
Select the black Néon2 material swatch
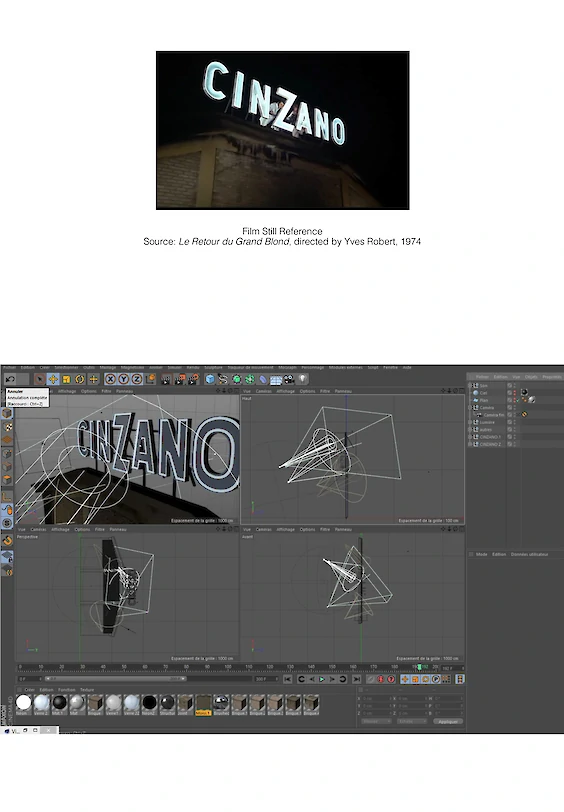coord(149,702)
